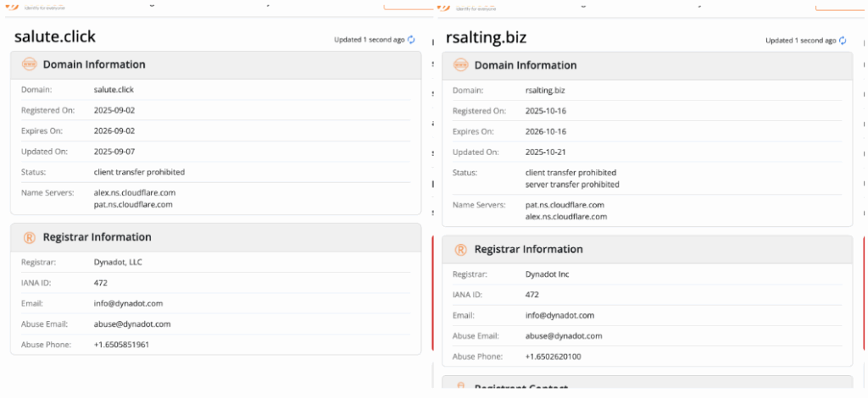
Task: Select abuse phone +1.6505851961
Action: tap(121, 345)
